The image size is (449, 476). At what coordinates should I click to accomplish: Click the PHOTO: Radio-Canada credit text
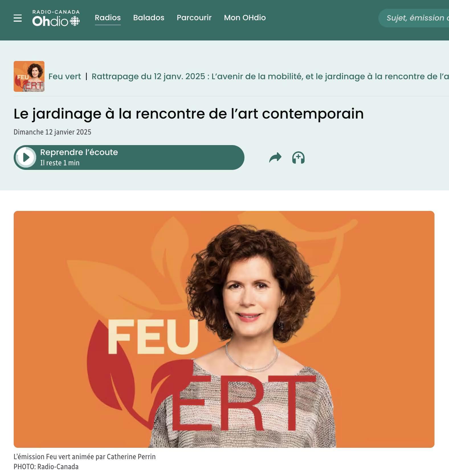[x=46, y=467]
